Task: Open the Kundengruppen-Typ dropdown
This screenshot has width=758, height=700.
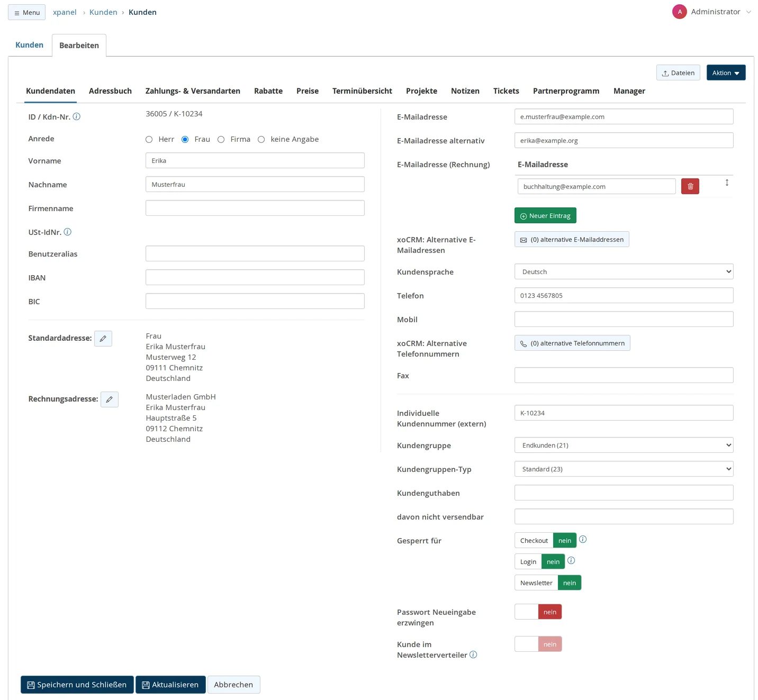Action: pyautogui.click(x=624, y=469)
